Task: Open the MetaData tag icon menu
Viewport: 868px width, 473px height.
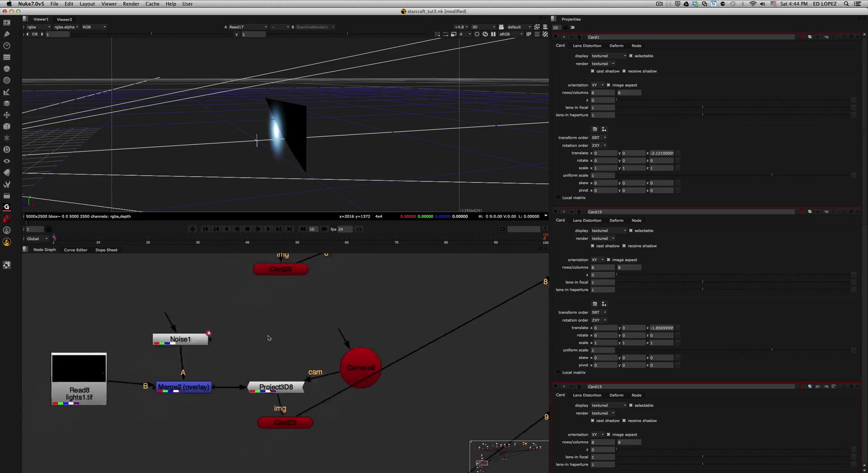Action: pyautogui.click(x=7, y=173)
